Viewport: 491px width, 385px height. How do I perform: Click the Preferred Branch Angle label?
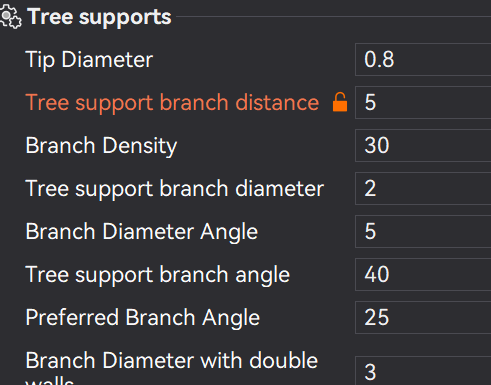click(142, 317)
